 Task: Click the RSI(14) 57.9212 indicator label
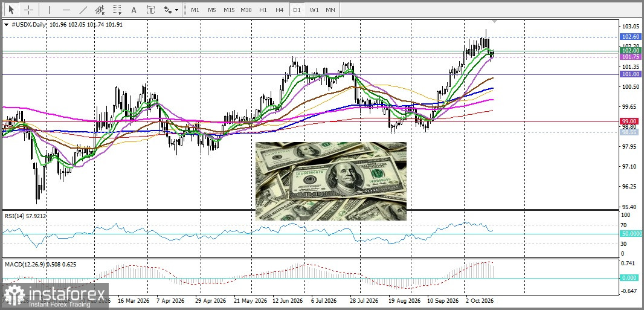[x=25, y=215]
